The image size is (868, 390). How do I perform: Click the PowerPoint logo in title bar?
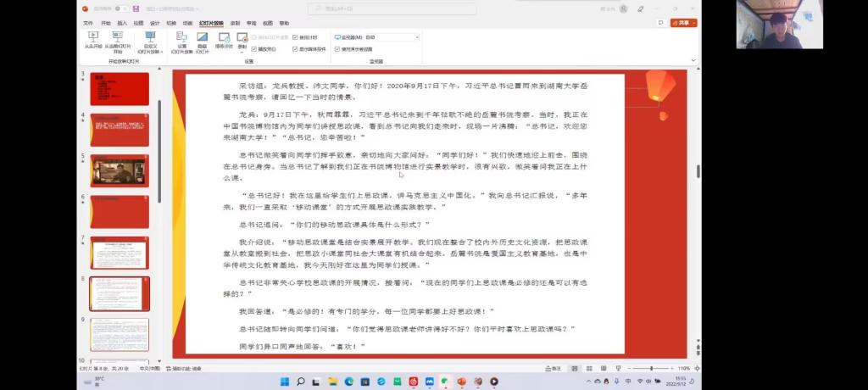[x=85, y=8]
